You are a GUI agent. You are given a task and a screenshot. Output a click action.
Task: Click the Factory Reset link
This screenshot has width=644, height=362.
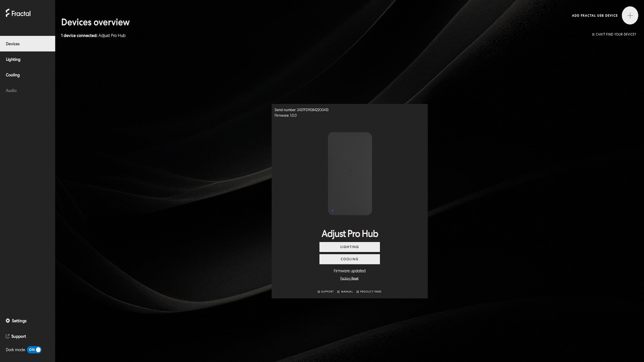[349, 279]
